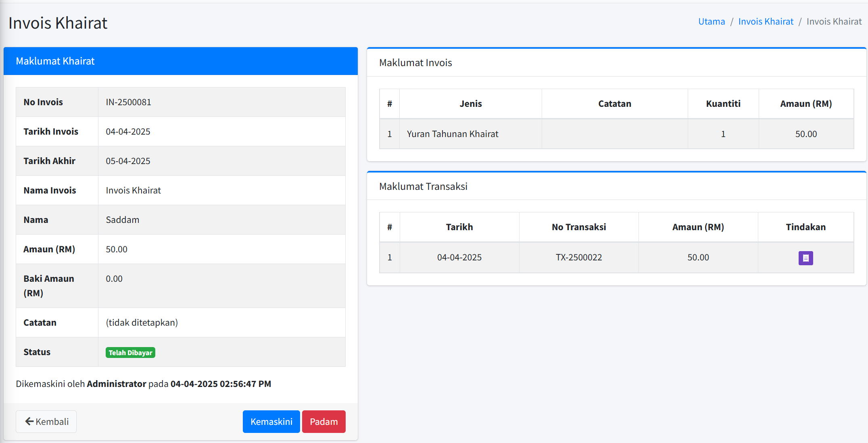The width and height of the screenshot is (868, 443).
Task: Click the Tarikh Akhir value 05-04-2025
Action: [128, 161]
